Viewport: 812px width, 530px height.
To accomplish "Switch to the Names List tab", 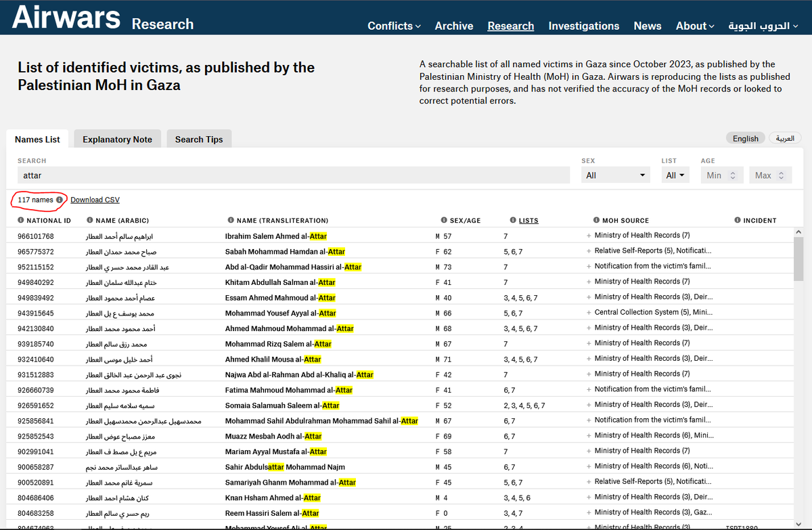I will [37, 139].
